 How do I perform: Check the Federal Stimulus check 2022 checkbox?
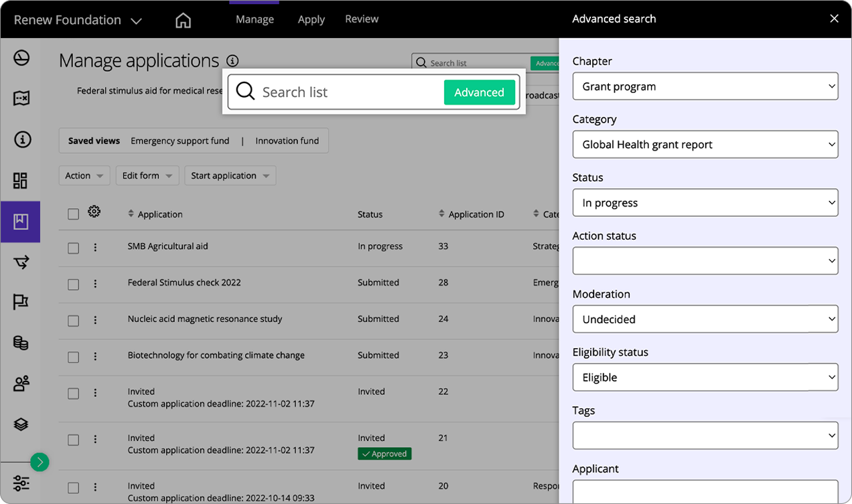click(x=73, y=282)
